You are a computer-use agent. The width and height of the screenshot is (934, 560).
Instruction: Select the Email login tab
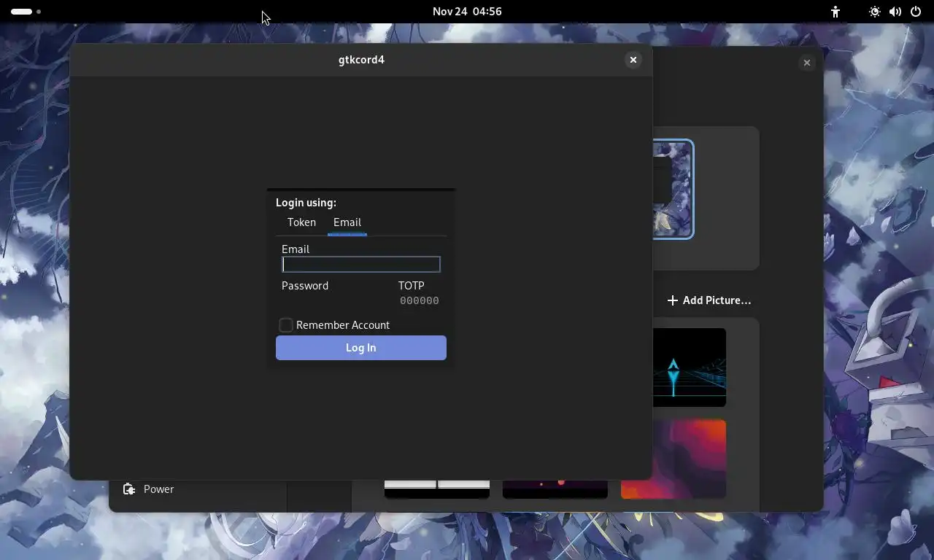tap(347, 222)
